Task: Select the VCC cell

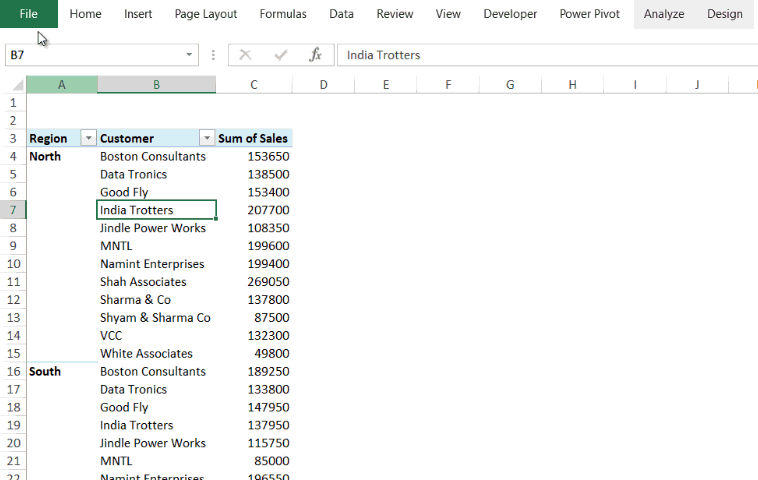Action: pos(157,335)
